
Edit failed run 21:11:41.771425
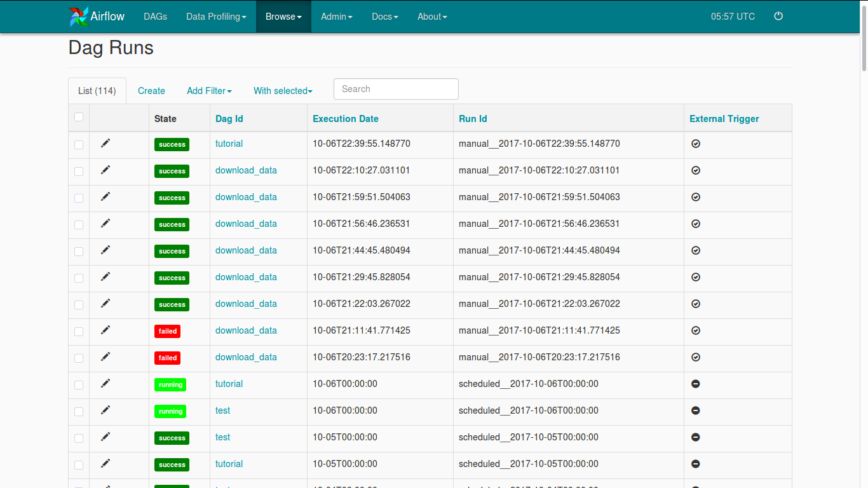pyautogui.click(x=105, y=330)
